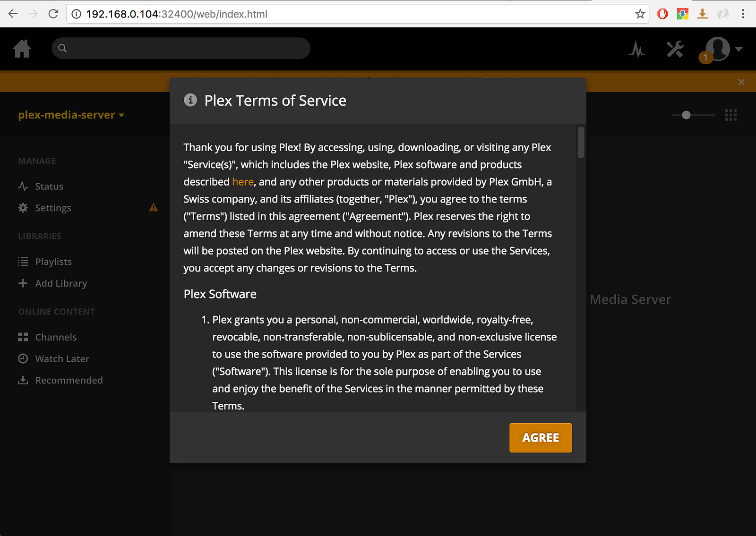Click the colorful shield extension icon

point(683,14)
